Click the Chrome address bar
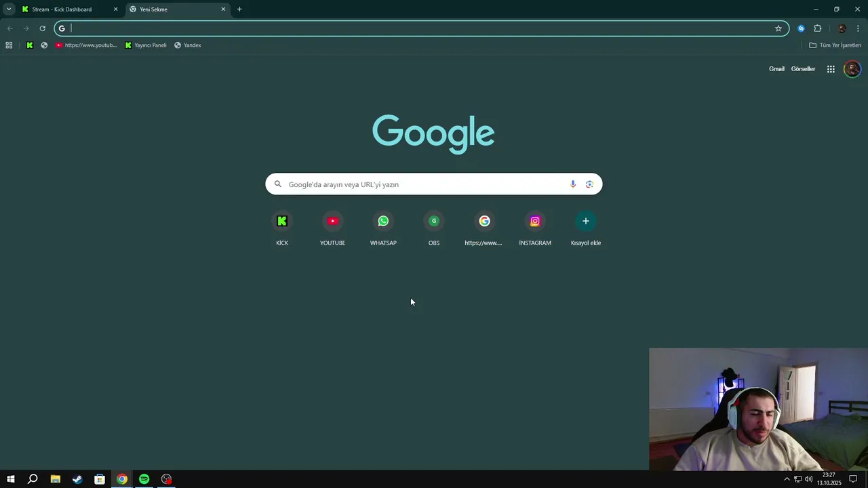 (420, 28)
